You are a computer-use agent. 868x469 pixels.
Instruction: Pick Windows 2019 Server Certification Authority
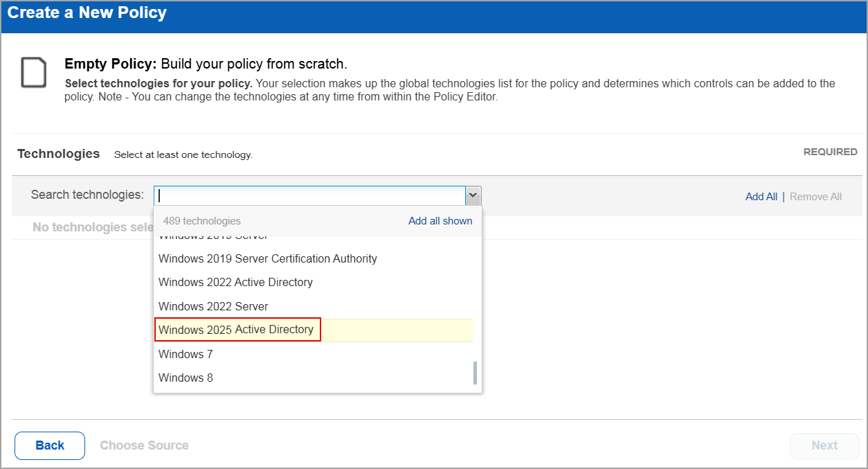pyautogui.click(x=268, y=258)
